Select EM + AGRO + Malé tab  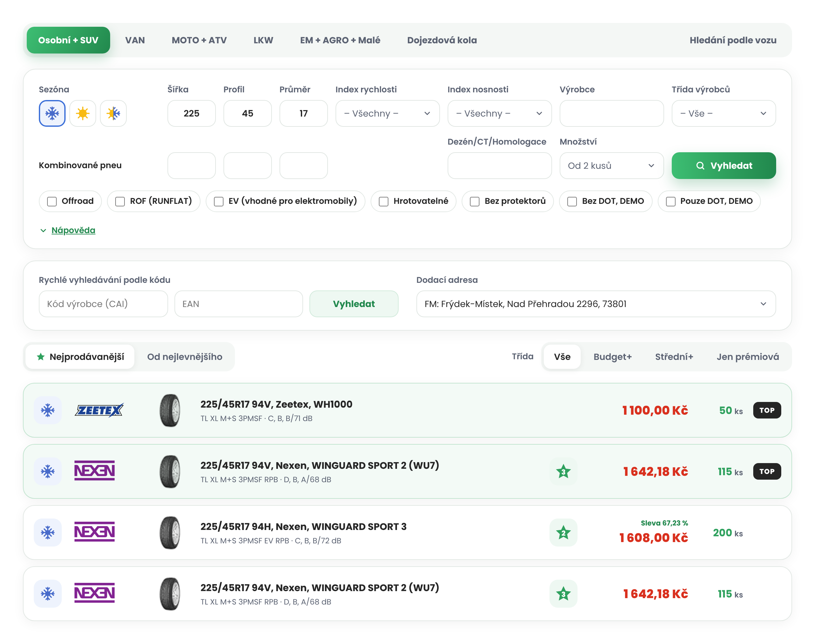click(340, 40)
